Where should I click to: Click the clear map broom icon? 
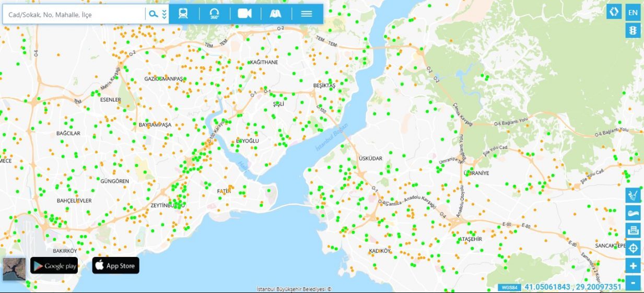click(x=633, y=195)
